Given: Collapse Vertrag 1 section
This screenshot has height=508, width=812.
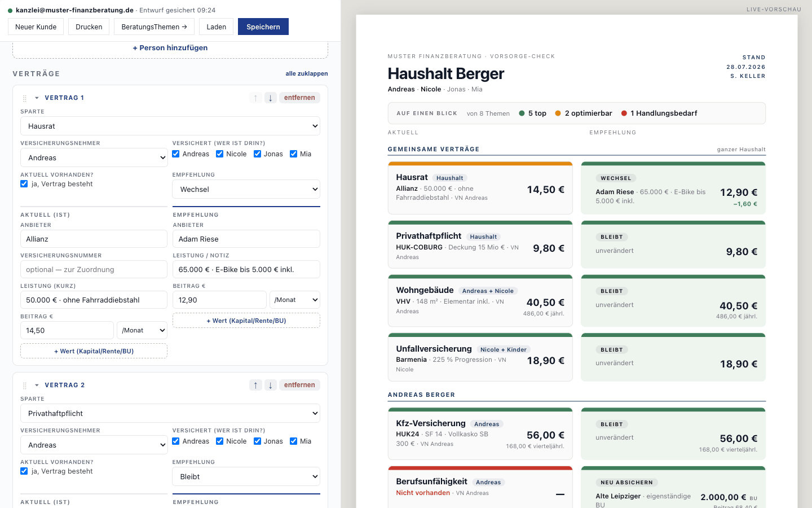Looking at the screenshot, I should point(37,98).
